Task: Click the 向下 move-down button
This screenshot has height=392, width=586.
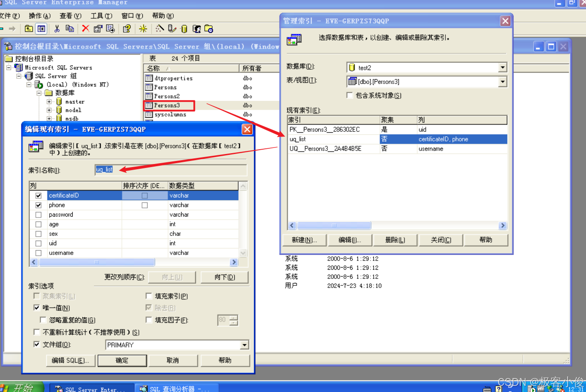Action: pyautogui.click(x=225, y=277)
